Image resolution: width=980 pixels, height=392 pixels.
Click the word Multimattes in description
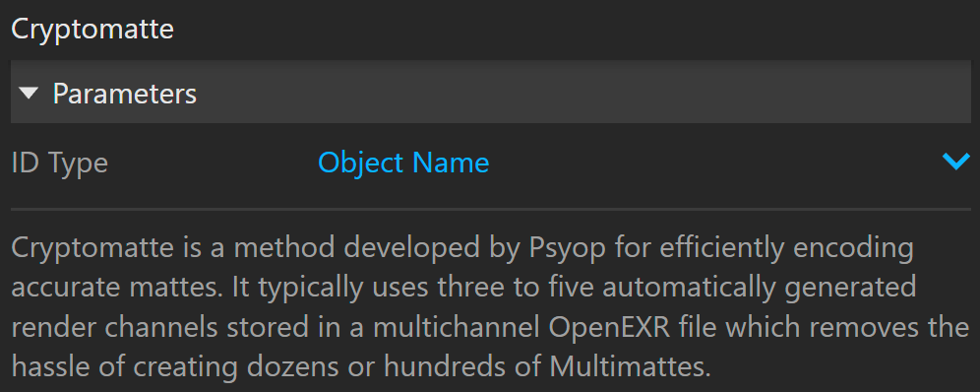click(630, 367)
